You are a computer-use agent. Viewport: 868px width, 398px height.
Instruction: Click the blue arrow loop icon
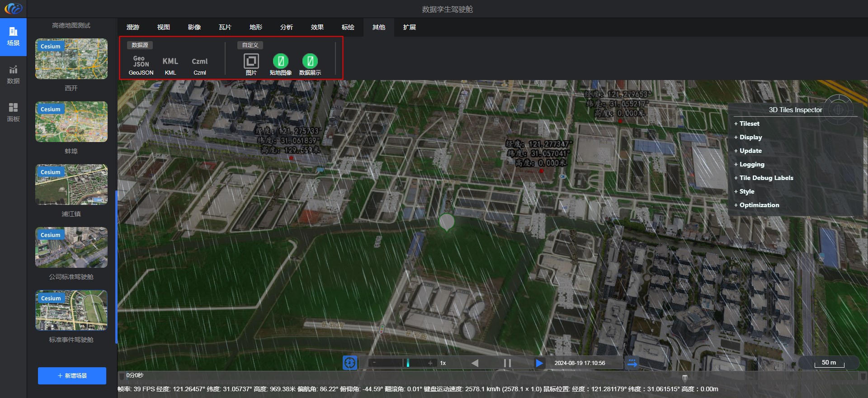tap(632, 363)
